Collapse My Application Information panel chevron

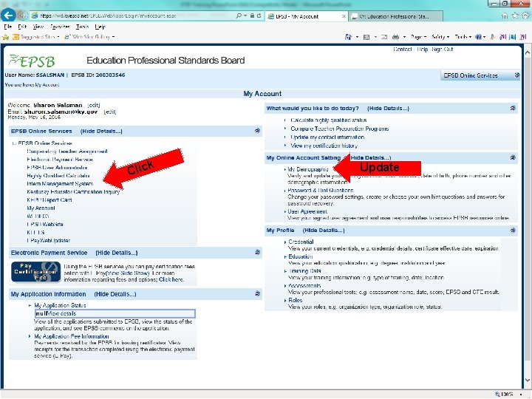[x=257, y=294]
